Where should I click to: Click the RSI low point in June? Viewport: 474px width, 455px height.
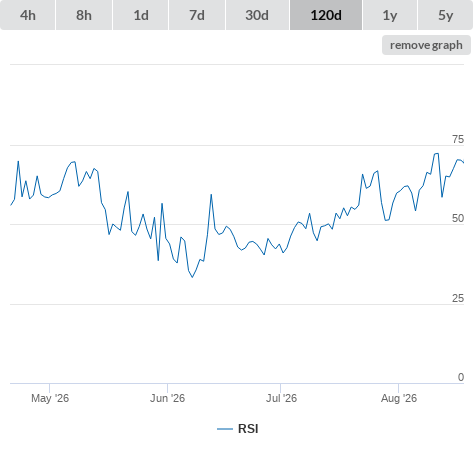[192, 277]
